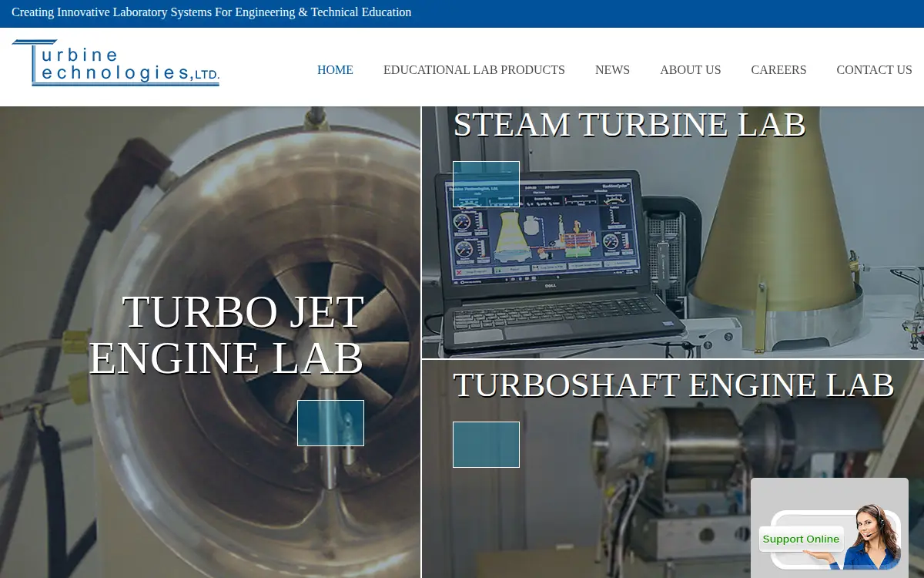Image resolution: width=924 pixels, height=578 pixels.
Task: Click the 'Creating Innovative Laboratory Systems' tagline
Action: click(212, 12)
